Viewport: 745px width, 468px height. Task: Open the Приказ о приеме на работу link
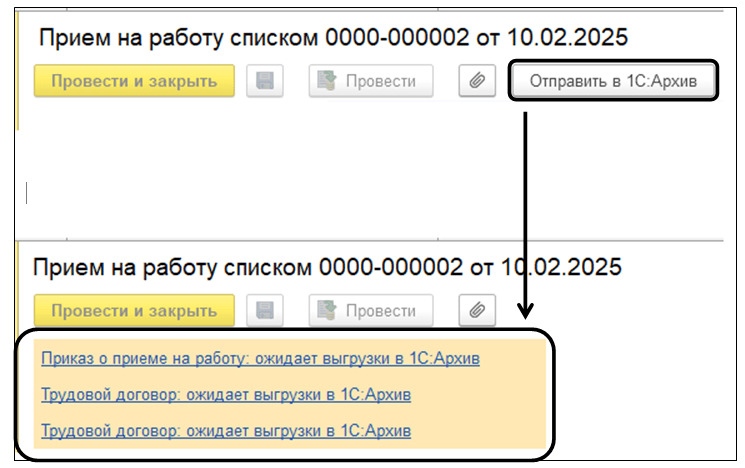[260, 357]
